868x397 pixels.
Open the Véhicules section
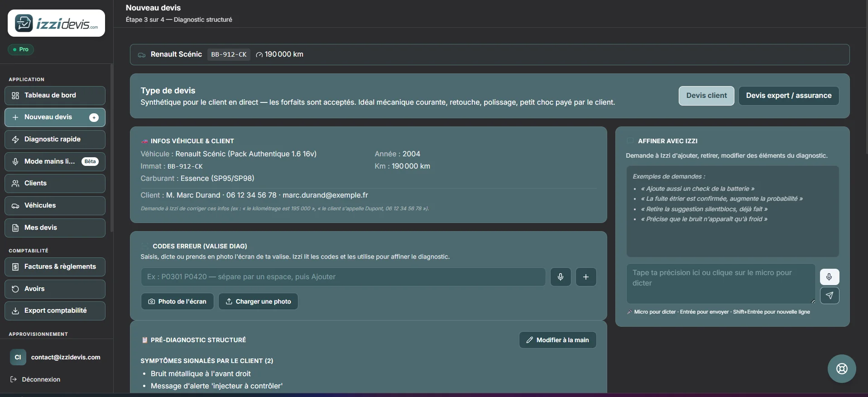(x=55, y=206)
